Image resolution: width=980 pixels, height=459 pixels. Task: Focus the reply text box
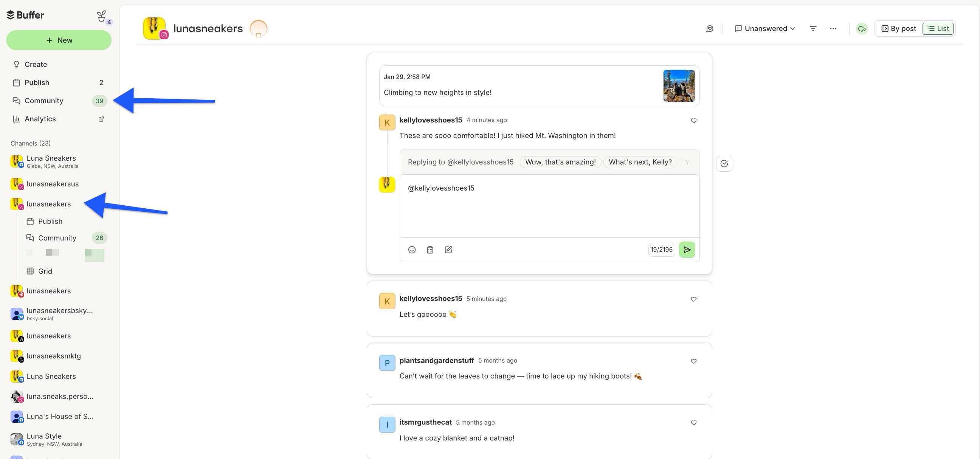coord(549,206)
